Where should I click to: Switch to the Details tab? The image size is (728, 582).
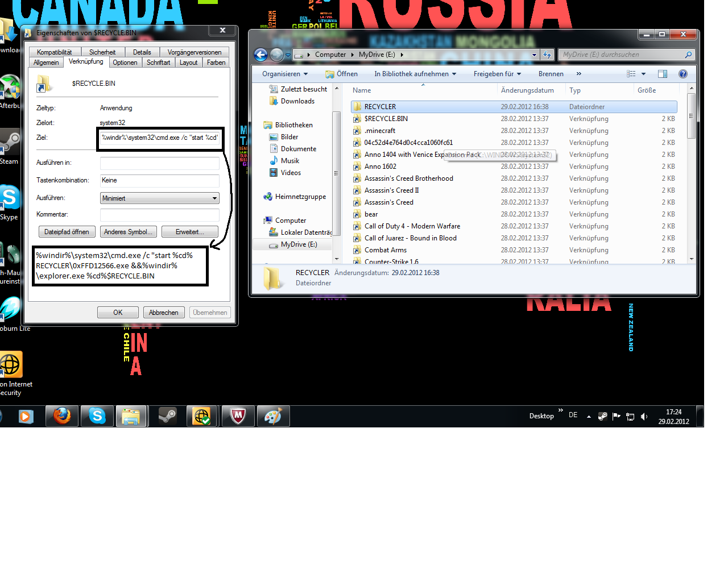pos(142,52)
